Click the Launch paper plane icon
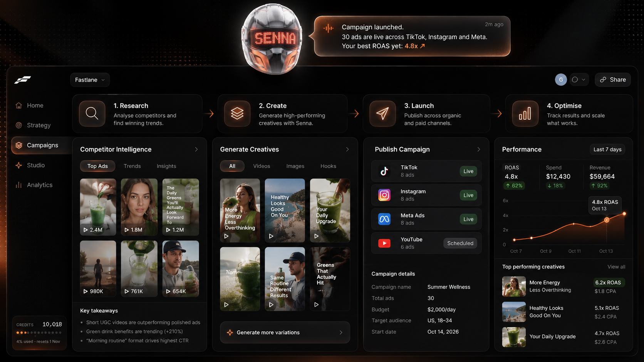The image size is (644, 362). point(382,113)
